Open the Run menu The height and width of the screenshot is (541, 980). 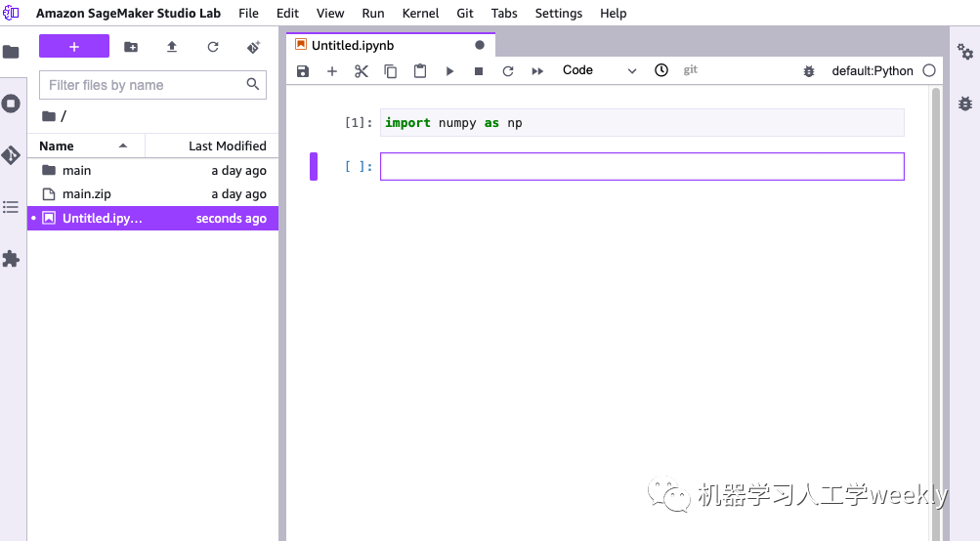[x=373, y=13]
